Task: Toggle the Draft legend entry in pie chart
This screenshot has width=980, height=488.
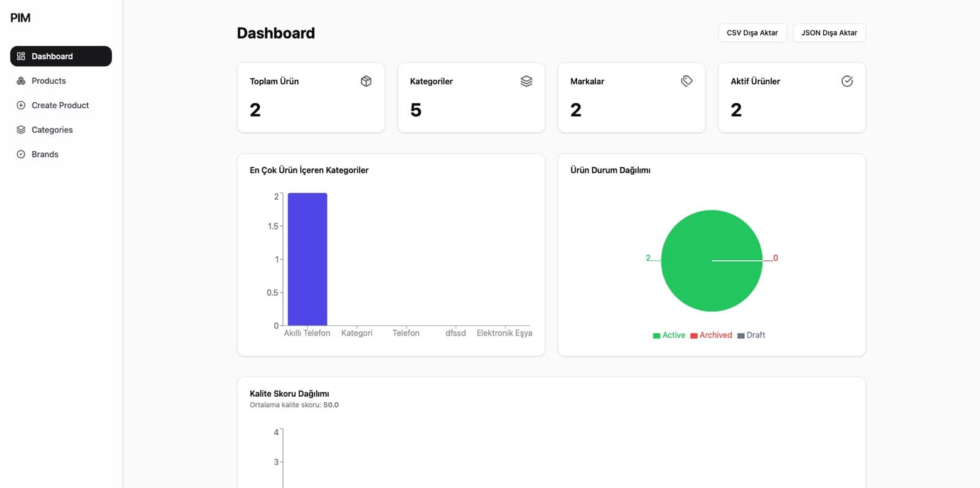Action: coord(752,335)
